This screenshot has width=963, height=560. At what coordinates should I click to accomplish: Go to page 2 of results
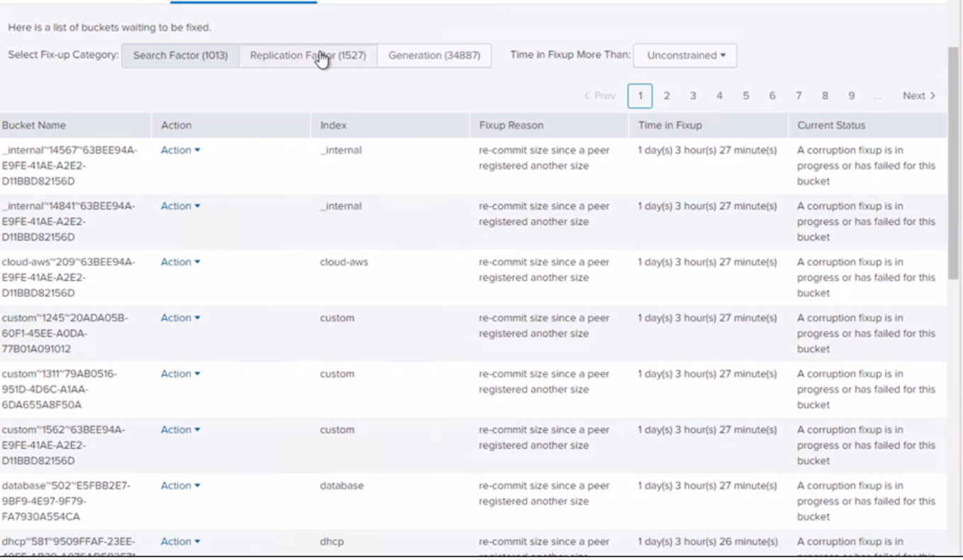pos(667,95)
